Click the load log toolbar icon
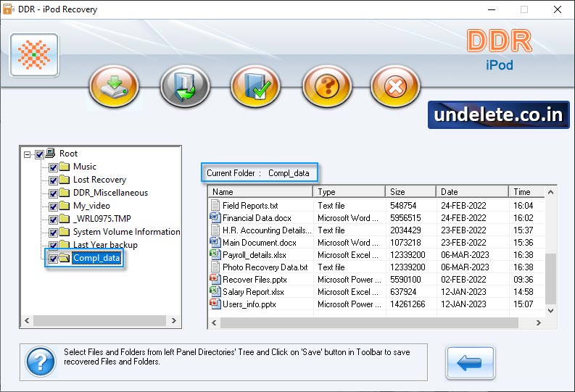The height and width of the screenshot is (392, 575). click(185, 87)
